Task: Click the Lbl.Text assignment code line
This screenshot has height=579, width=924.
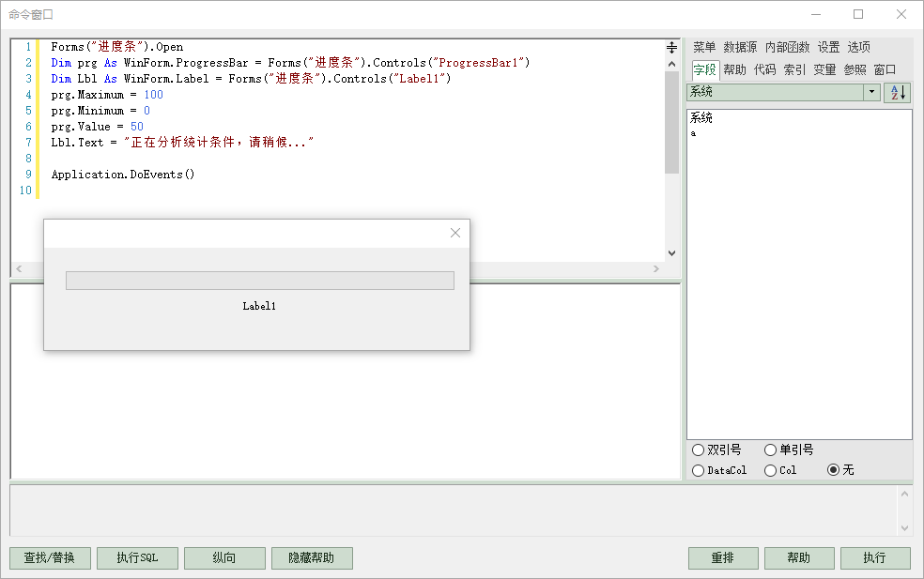Action: click(182, 143)
